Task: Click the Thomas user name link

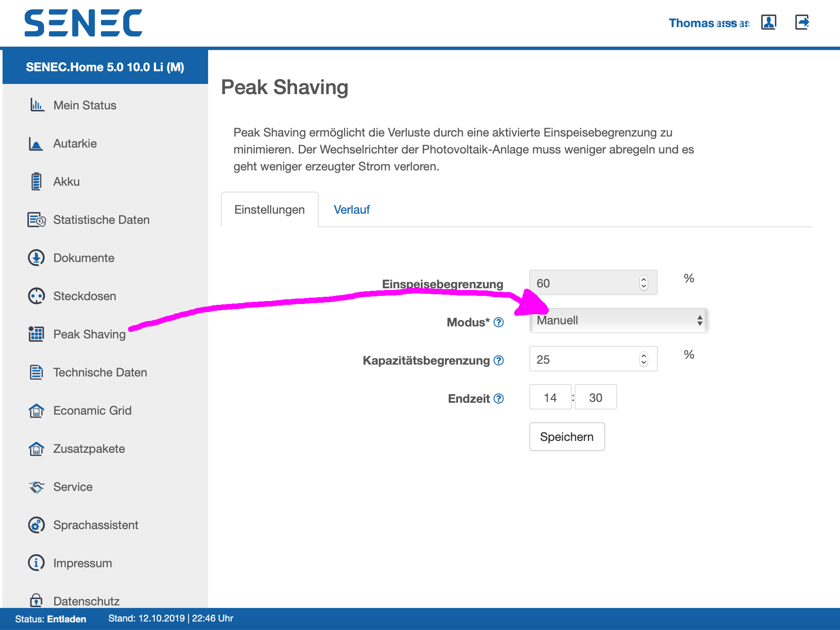Action: click(709, 23)
